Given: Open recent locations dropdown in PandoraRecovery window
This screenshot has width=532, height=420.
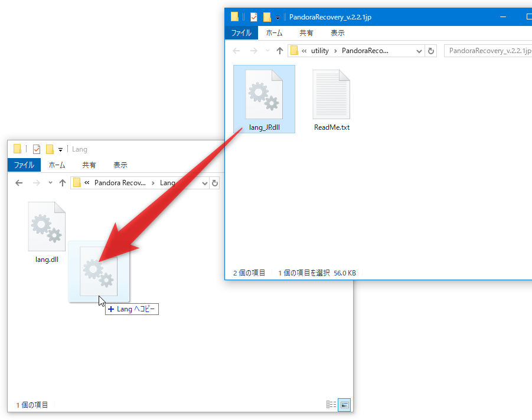Looking at the screenshot, I should pos(267,51).
